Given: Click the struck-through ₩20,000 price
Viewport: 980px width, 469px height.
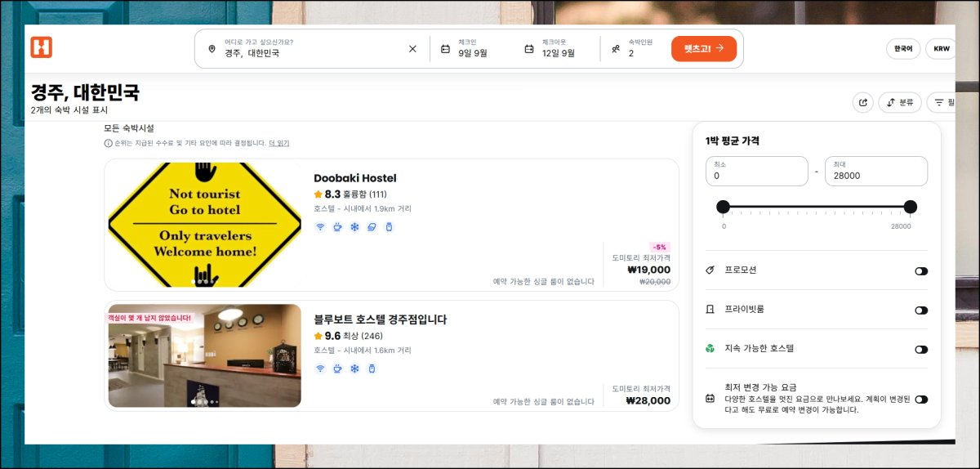Looking at the screenshot, I should [655, 281].
